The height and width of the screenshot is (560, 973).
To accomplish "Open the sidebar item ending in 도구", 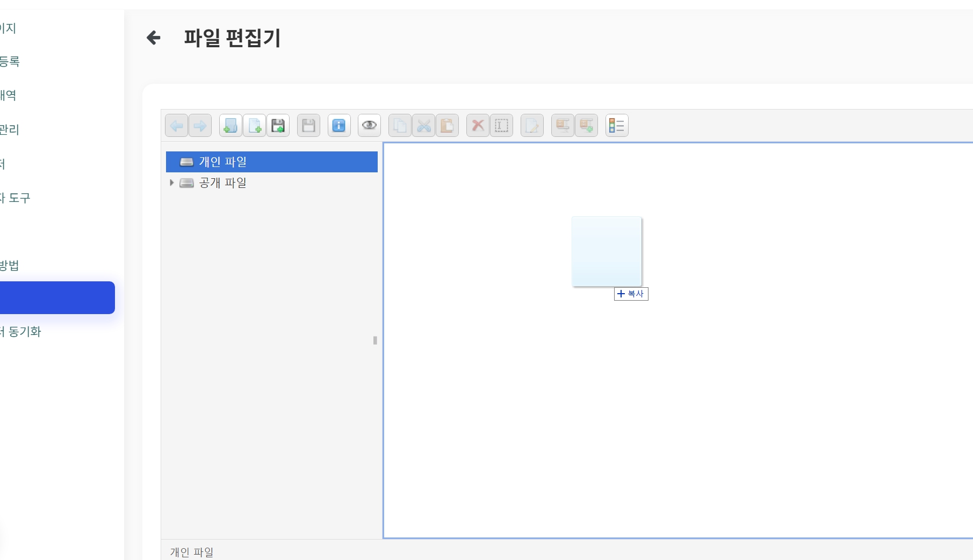I will (x=15, y=198).
